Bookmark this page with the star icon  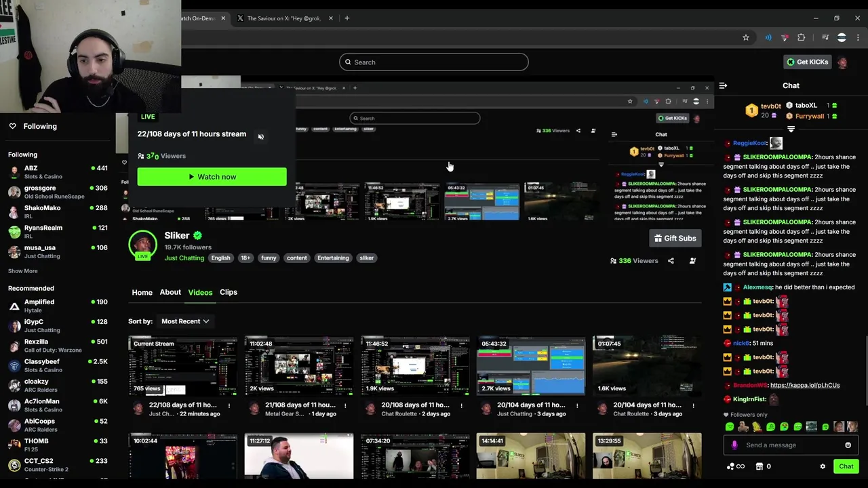click(746, 38)
